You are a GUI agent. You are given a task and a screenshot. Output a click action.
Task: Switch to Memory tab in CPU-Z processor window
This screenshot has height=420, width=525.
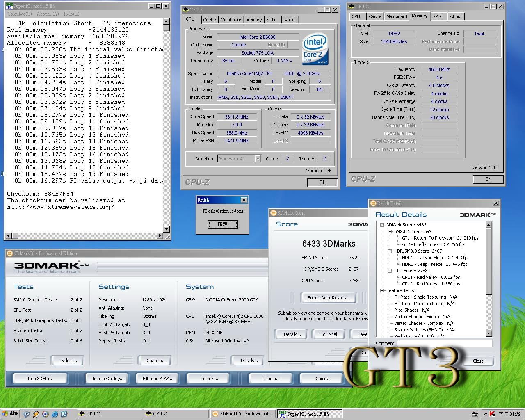click(x=254, y=20)
